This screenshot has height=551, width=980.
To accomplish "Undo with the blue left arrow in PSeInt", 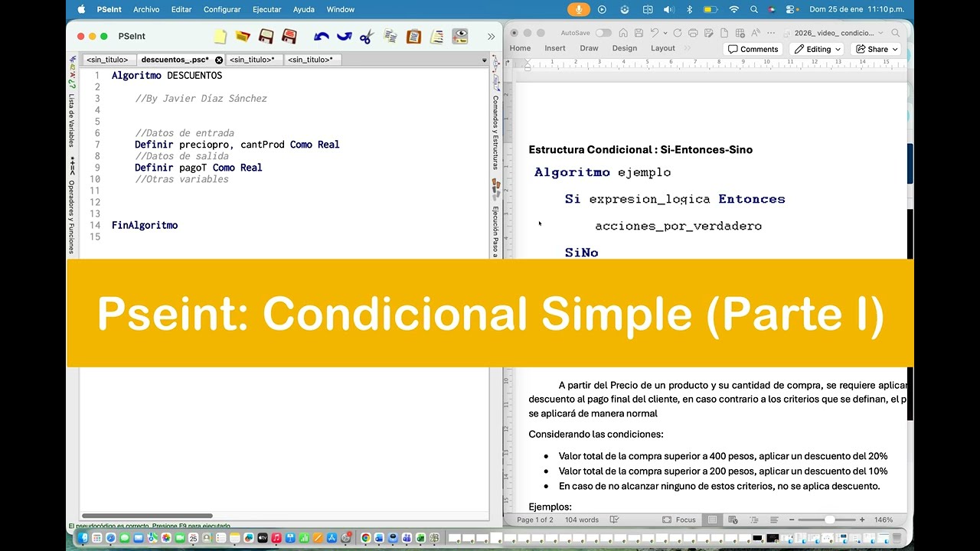I will [322, 36].
